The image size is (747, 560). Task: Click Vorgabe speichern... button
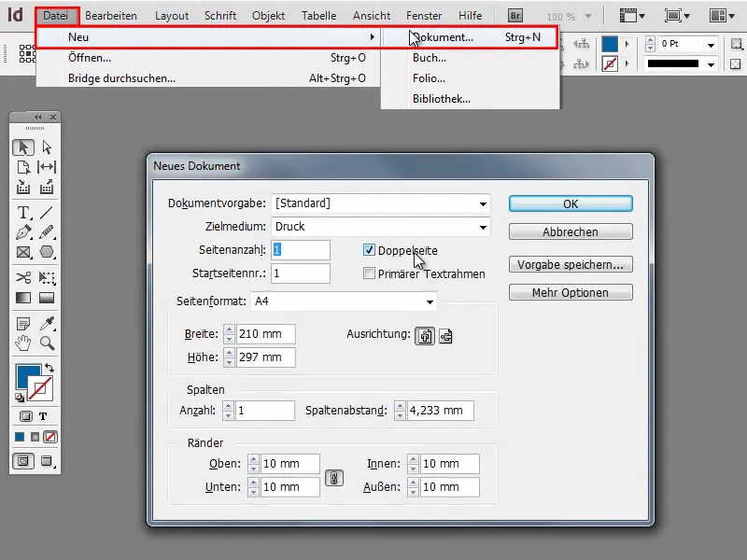pos(571,264)
